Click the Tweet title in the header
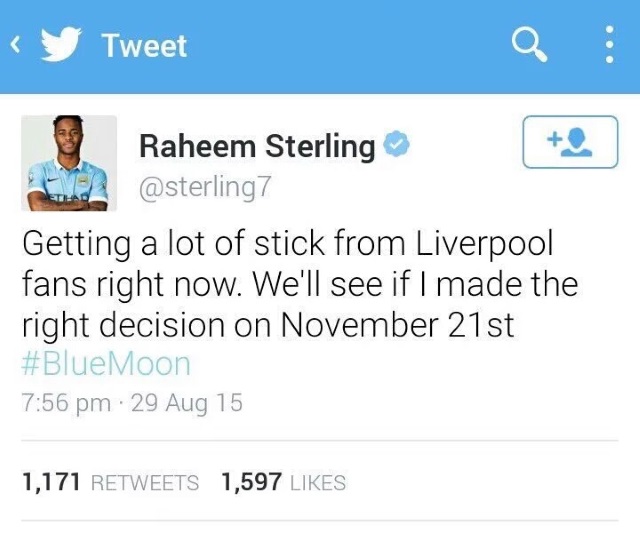 coord(145,45)
